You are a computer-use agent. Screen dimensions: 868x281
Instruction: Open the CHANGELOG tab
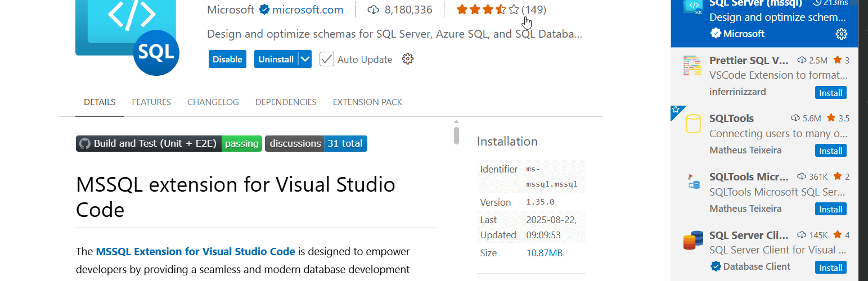[213, 102]
